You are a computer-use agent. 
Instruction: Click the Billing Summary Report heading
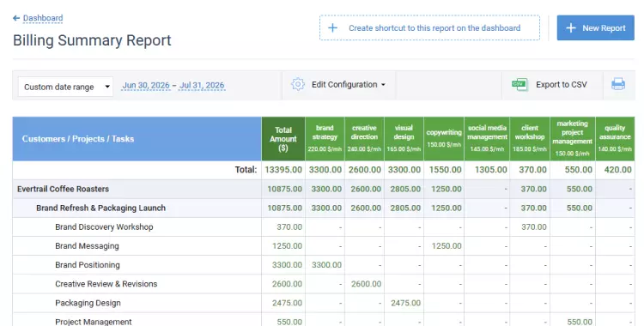[x=92, y=40]
